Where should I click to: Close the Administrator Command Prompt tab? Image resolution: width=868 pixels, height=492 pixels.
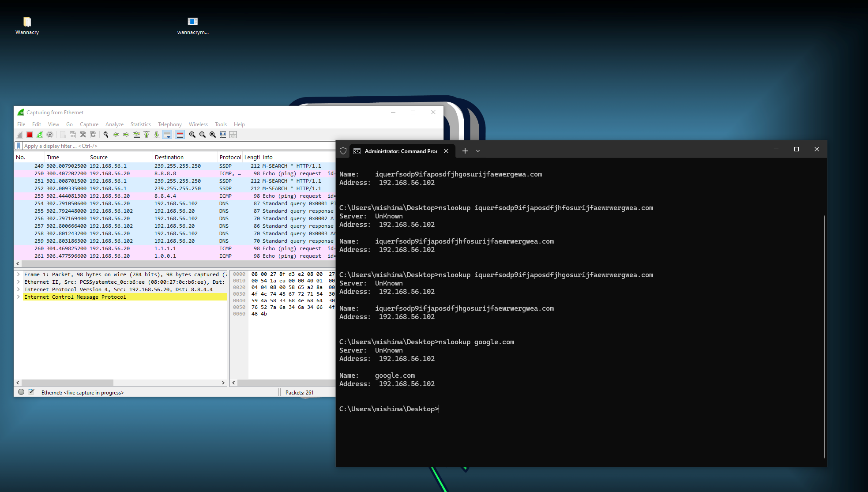coord(446,151)
